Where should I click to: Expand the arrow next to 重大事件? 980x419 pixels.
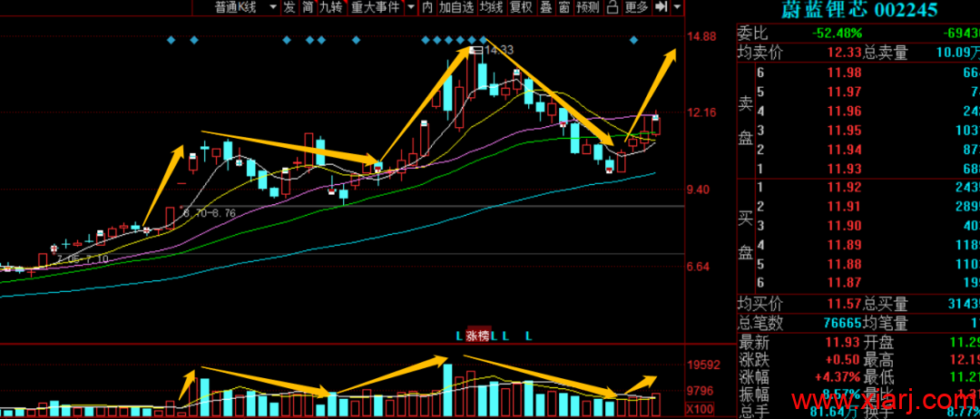[x=411, y=7]
